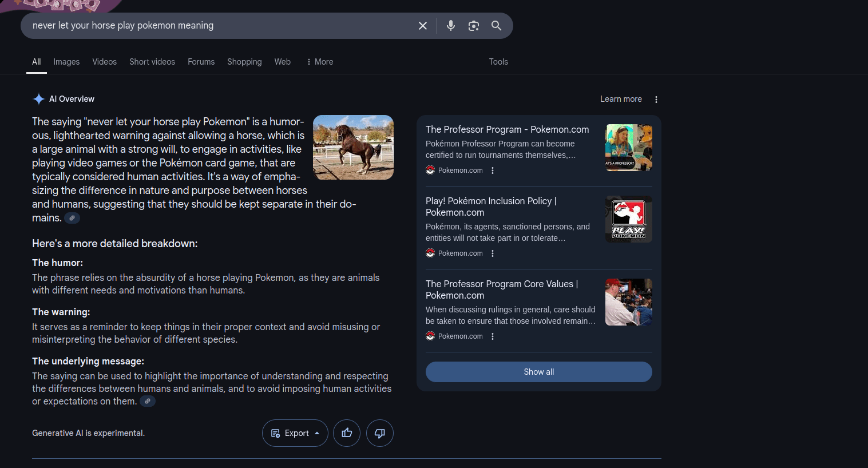Open options for The Professor Program source

click(x=493, y=170)
